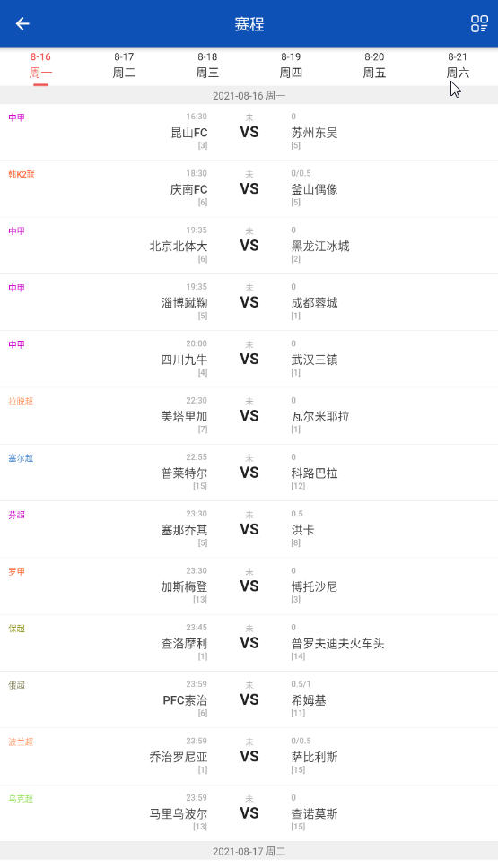Open the 淄博蹴鞠 vs 成都蓉城 match
Screen dimensions: 498x868
(249, 303)
